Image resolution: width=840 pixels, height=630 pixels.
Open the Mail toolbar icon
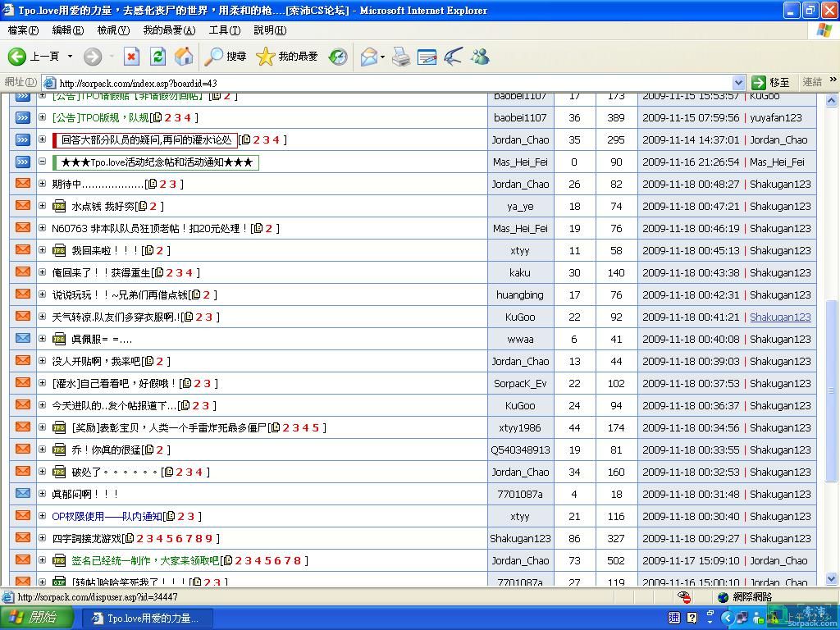coord(369,56)
